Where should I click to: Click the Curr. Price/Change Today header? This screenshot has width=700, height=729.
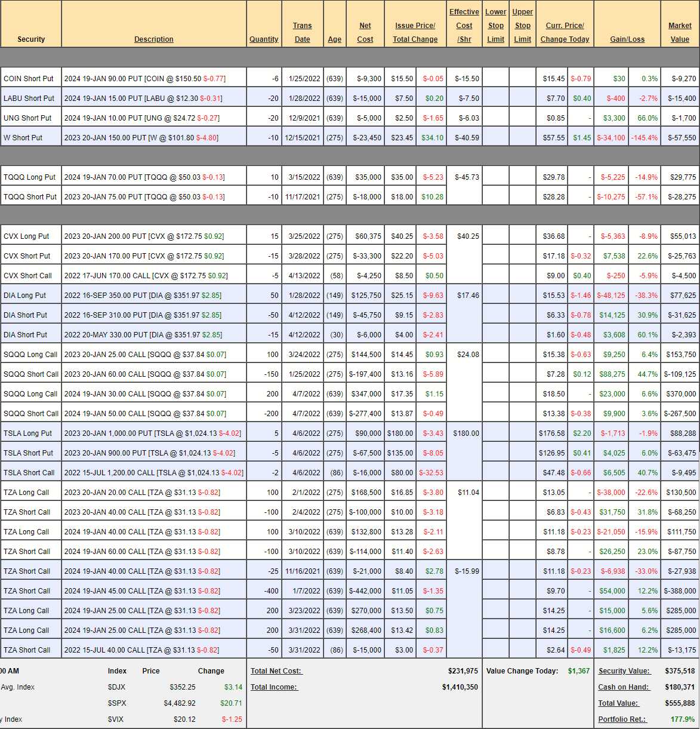point(565,32)
